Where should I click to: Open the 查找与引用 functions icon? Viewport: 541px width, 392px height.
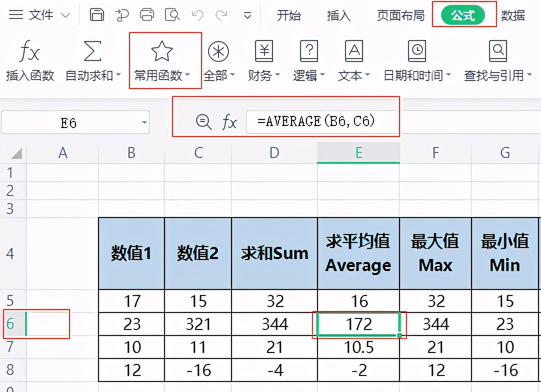498,51
